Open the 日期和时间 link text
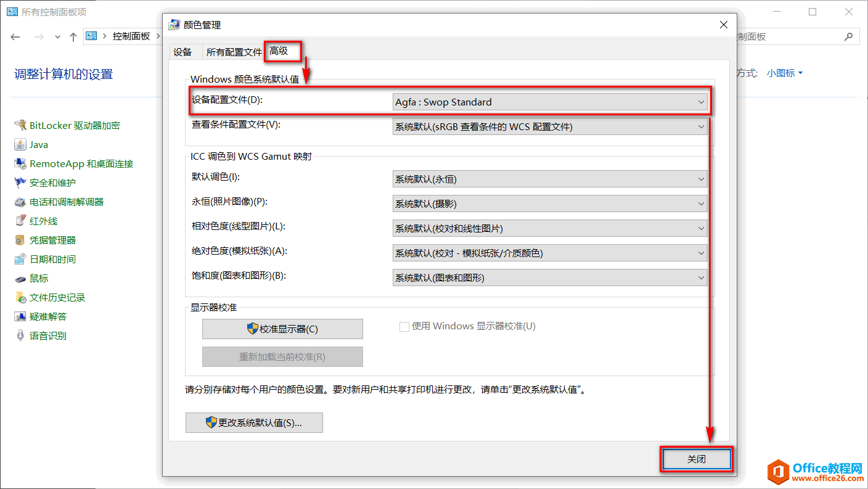Image resolution: width=868 pixels, height=489 pixels. tap(52, 259)
